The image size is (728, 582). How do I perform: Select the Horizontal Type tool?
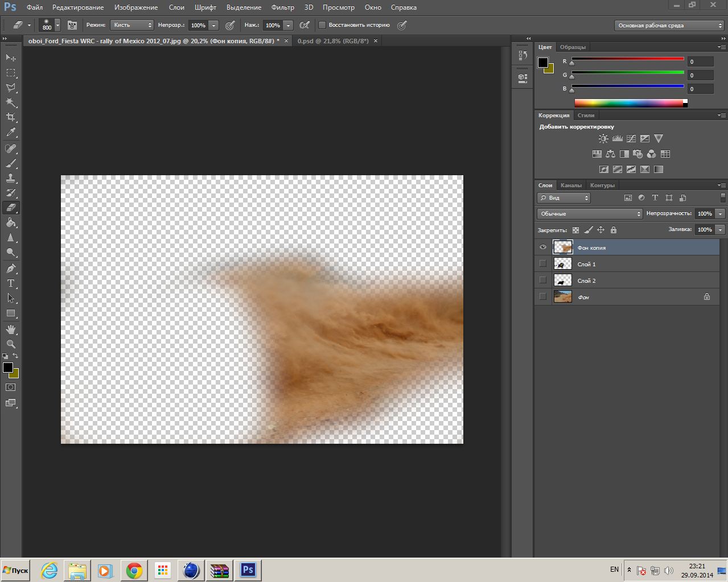tap(11, 283)
